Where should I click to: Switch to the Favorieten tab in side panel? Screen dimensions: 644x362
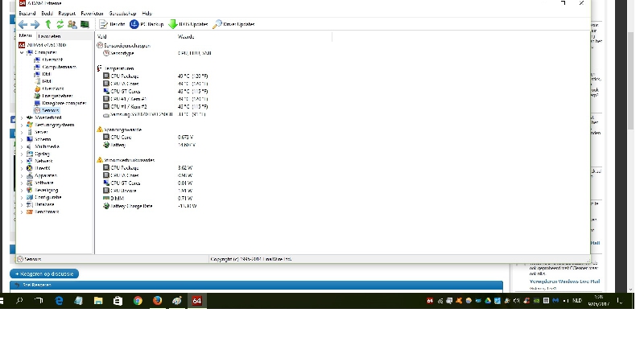(49, 36)
